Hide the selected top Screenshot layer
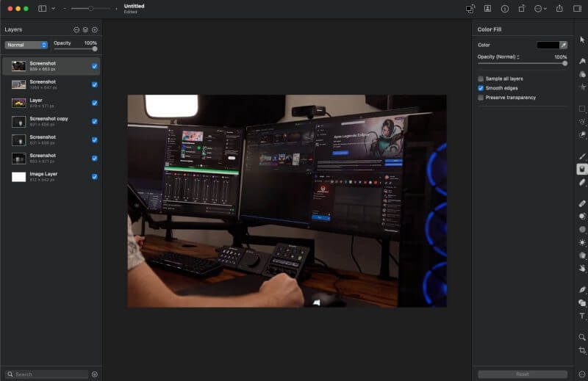This screenshot has height=381, width=588. [x=95, y=66]
